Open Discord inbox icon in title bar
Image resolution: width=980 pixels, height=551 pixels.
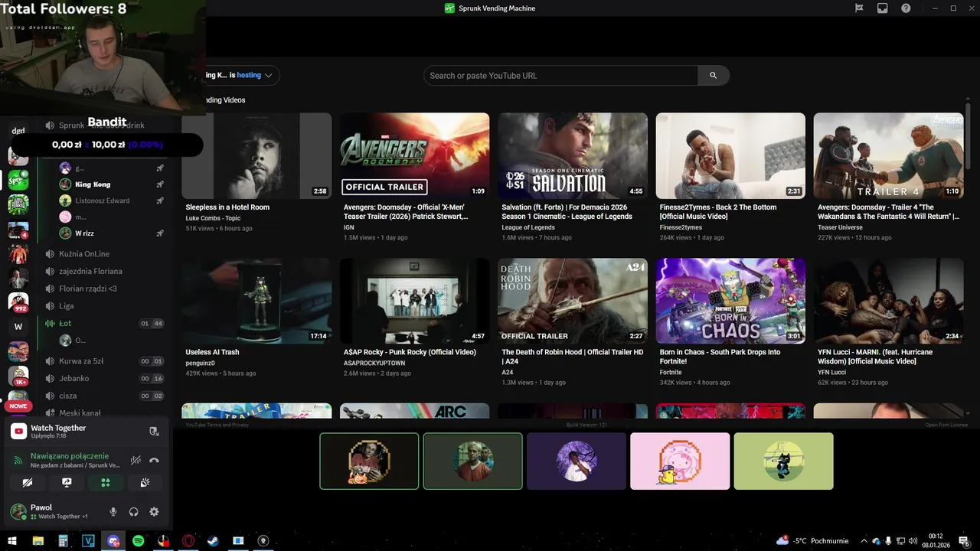click(x=883, y=8)
